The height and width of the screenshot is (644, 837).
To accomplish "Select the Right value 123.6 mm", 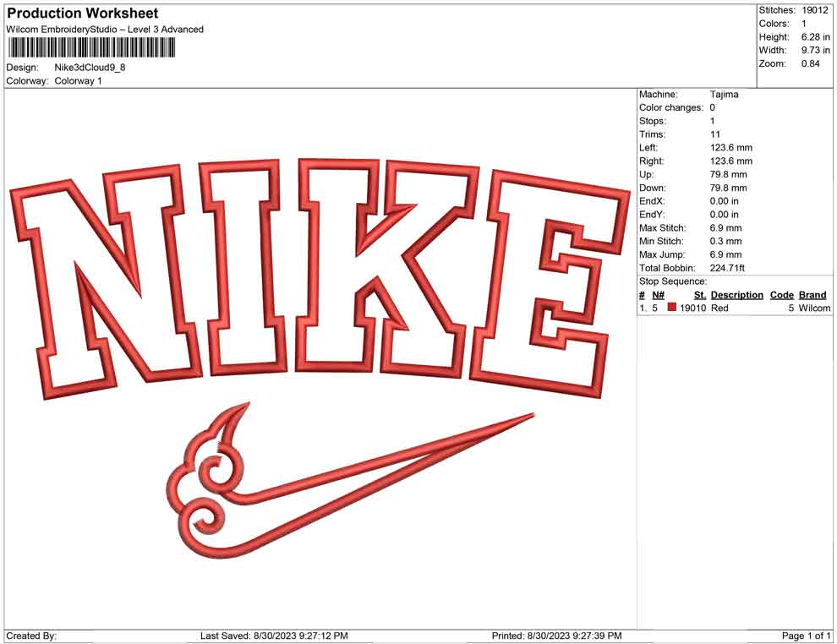I will [730, 161].
